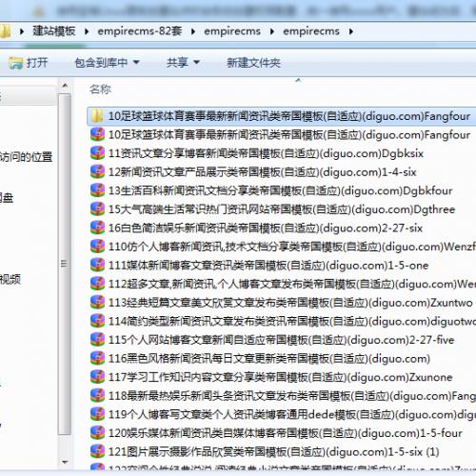Click the archive icon of the 15大气高端 file

coord(97,209)
